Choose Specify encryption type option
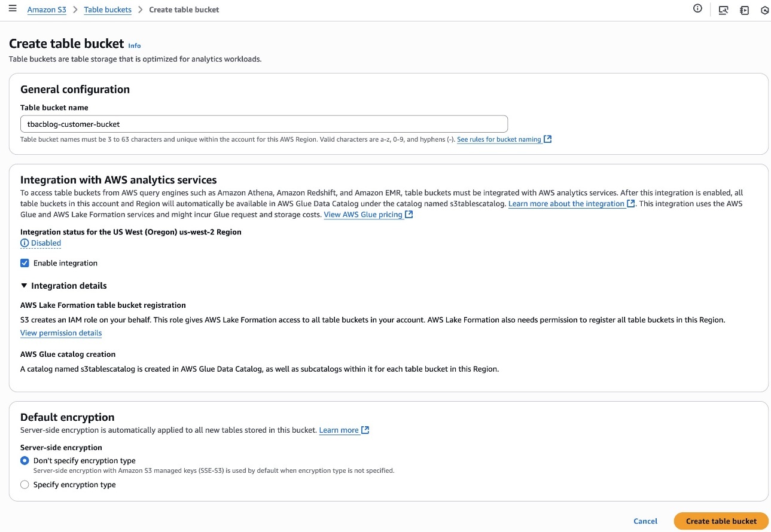The width and height of the screenshot is (771, 532). pos(25,485)
